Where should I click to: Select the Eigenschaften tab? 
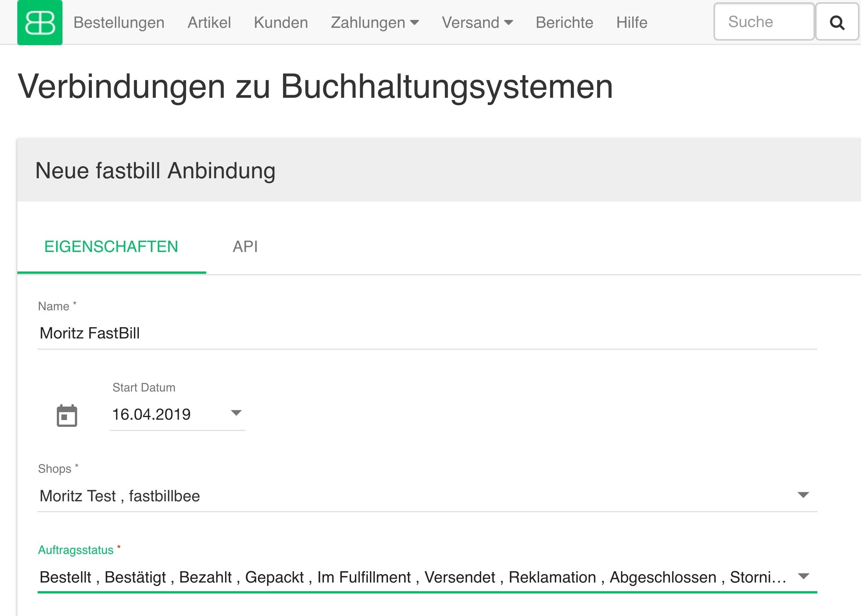click(111, 247)
